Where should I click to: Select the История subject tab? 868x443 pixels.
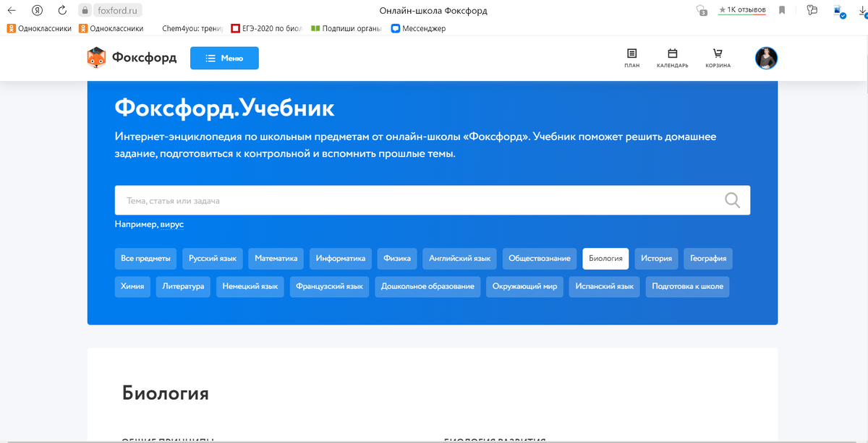[x=656, y=258]
